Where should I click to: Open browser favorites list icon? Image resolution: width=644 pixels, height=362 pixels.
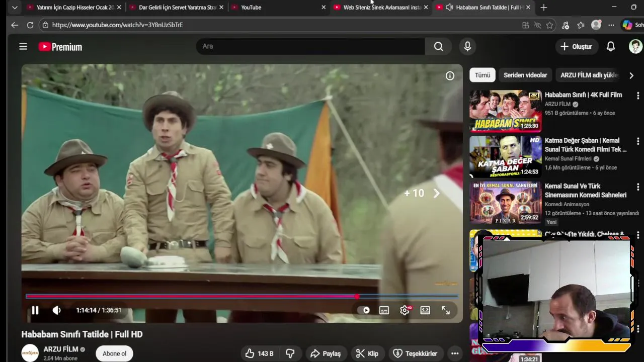[581, 25]
